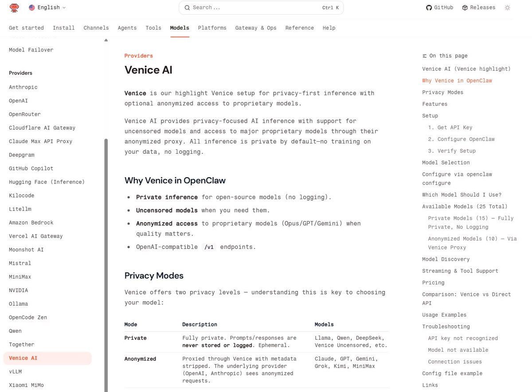Jump to Streaming & Tool Support section
Screen dimensions: 532x392
coord(460,271)
